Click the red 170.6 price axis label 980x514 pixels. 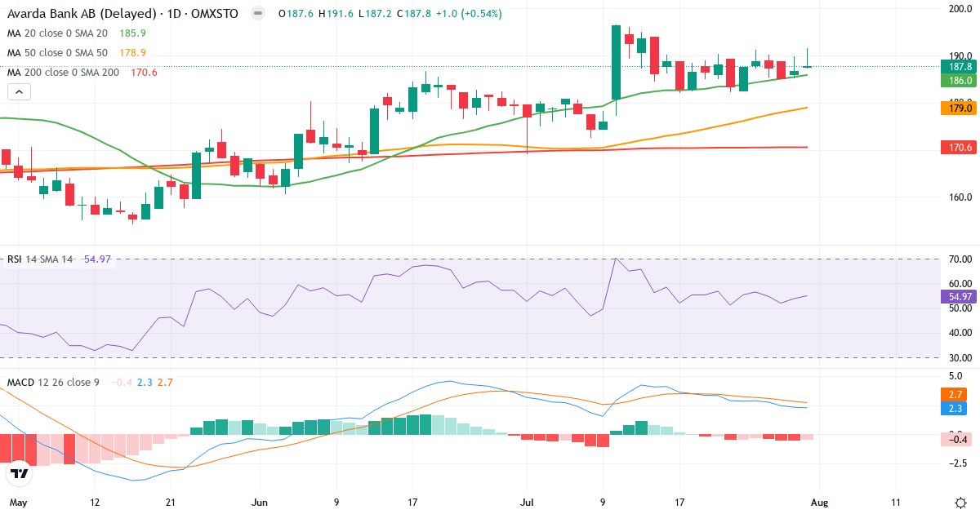coord(960,148)
